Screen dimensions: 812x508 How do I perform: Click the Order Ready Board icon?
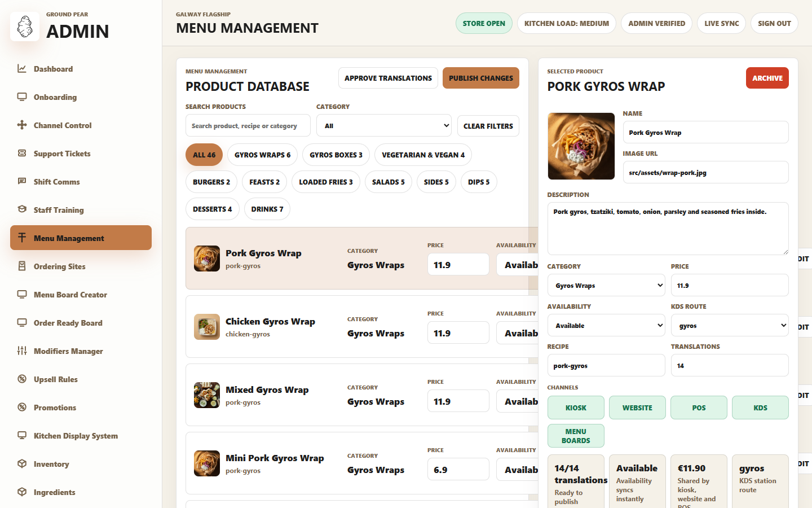[x=22, y=322]
